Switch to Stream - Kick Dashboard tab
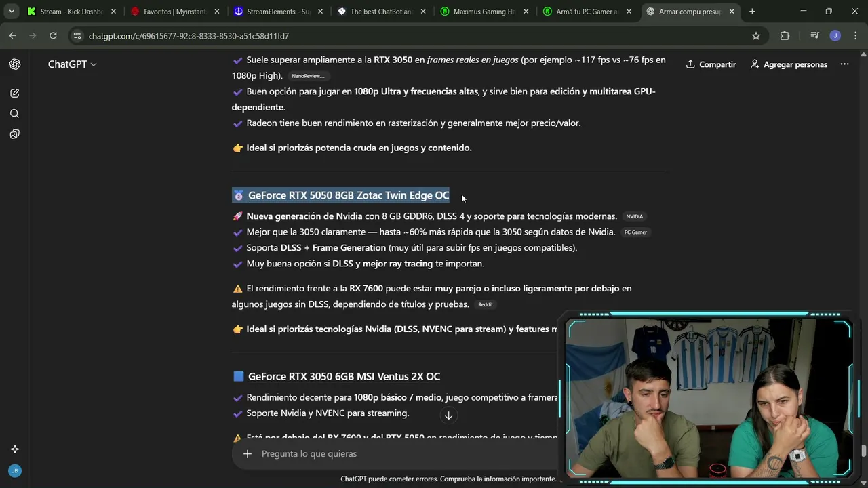This screenshot has height=488, width=868. 71,12
